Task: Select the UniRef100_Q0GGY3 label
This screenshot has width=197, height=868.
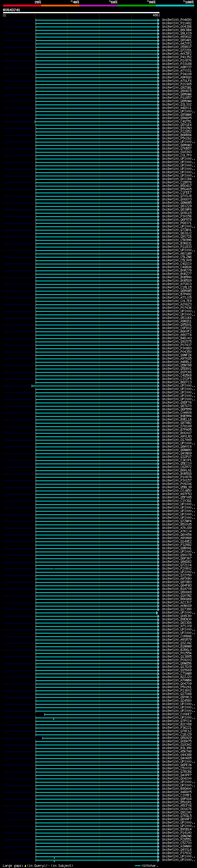Action: pyautogui.click(x=177, y=200)
